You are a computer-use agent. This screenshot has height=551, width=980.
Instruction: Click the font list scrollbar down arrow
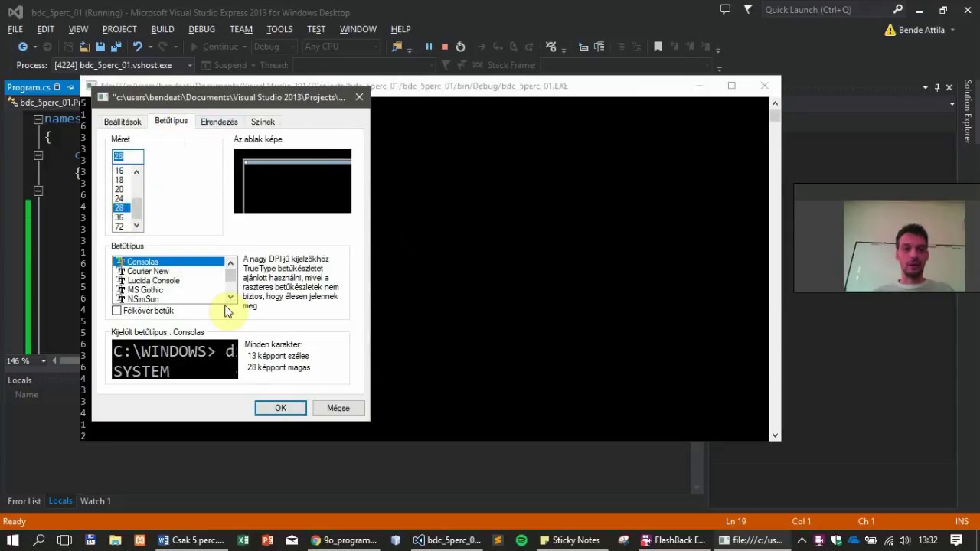[230, 297]
